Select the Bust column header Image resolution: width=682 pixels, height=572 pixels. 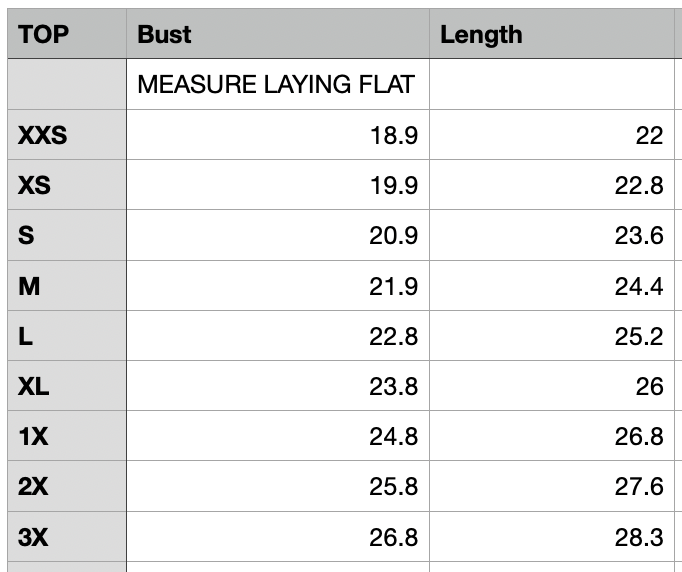point(278,33)
